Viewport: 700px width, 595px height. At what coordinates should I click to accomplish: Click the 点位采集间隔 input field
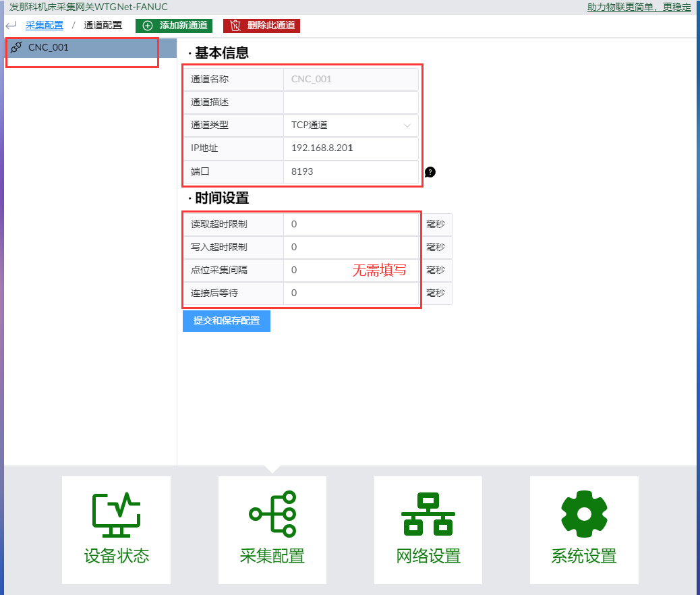pos(351,271)
